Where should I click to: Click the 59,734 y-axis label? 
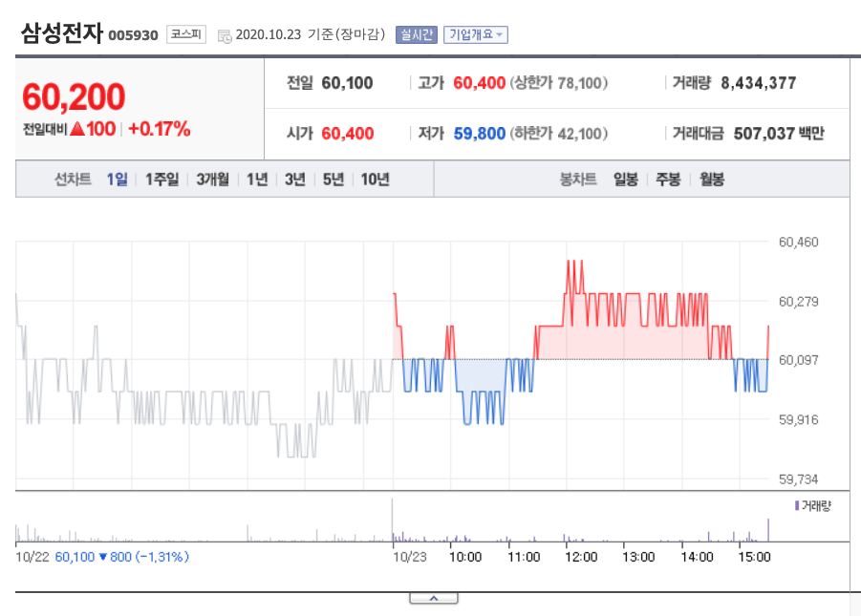tap(798, 479)
